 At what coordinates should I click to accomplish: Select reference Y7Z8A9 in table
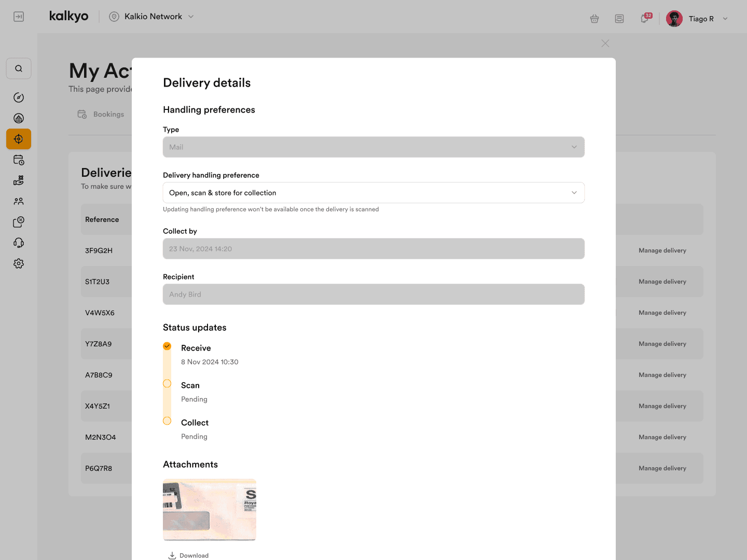click(x=99, y=344)
